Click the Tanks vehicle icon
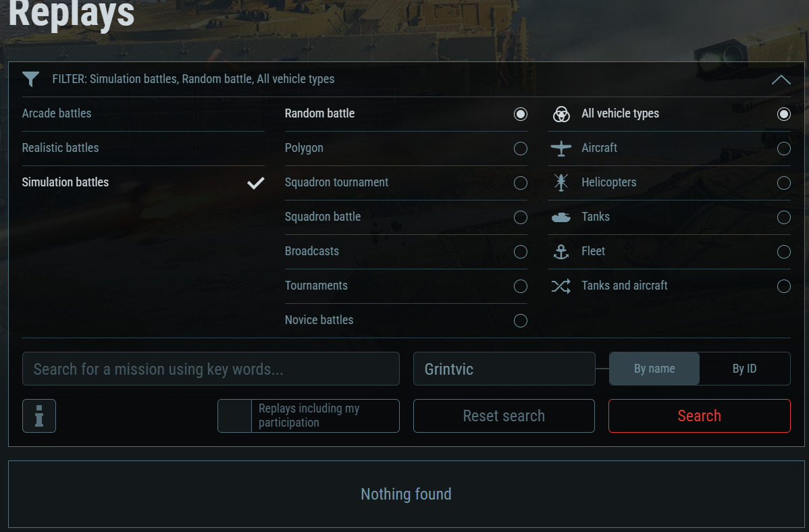The height and width of the screenshot is (532, 809). click(561, 217)
